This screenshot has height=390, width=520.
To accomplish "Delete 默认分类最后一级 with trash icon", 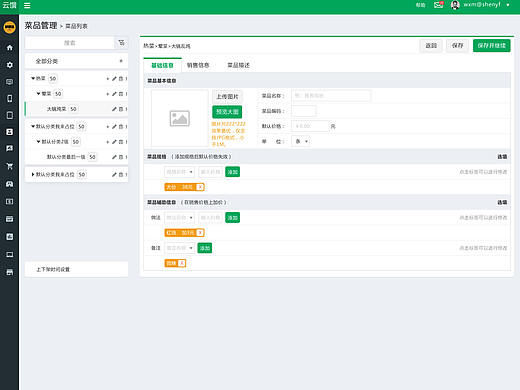I will pos(121,157).
